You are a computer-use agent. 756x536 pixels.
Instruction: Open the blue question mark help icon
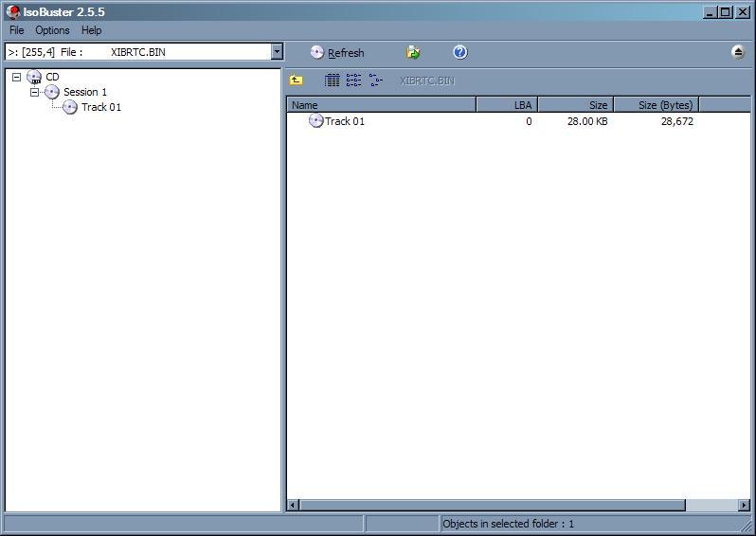tap(460, 52)
